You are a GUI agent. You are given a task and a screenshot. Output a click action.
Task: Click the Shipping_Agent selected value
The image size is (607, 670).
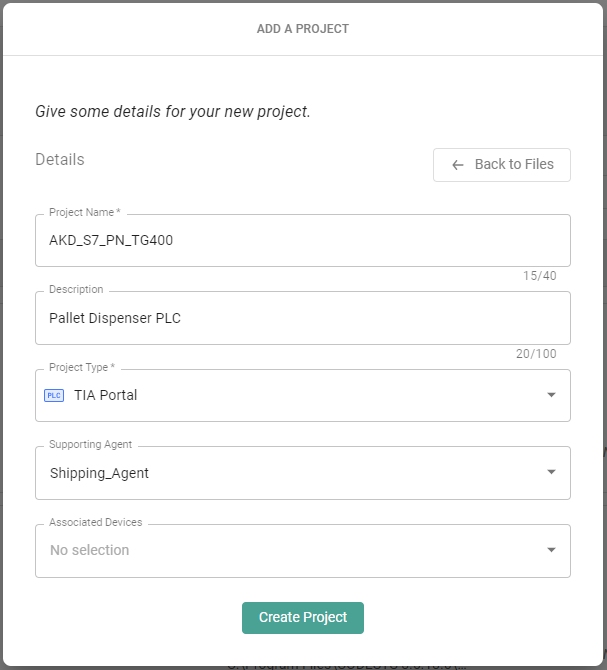click(99, 473)
